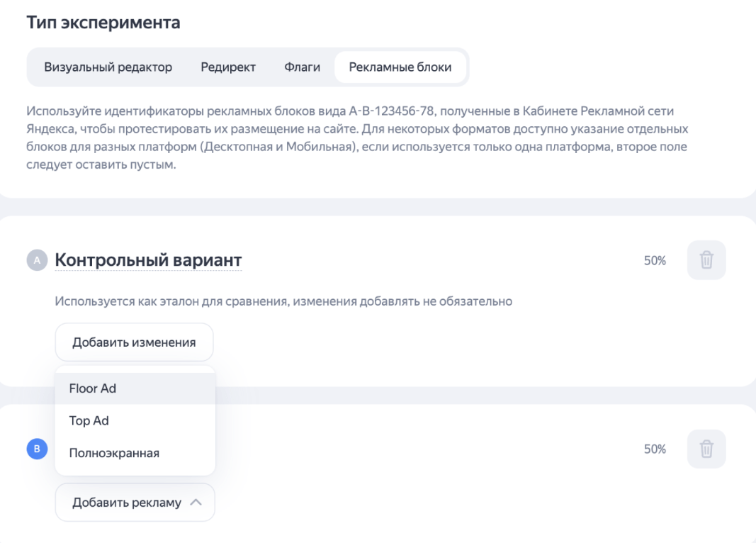Select Полноэкранная ad format option
The width and height of the screenshot is (756, 543).
pyautogui.click(x=114, y=453)
